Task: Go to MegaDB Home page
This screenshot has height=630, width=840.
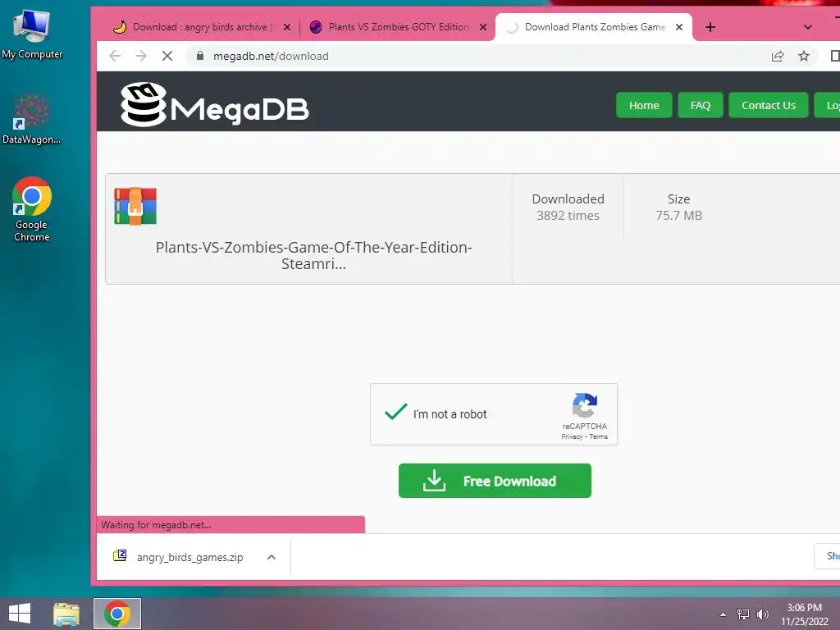Action: (x=644, y=105)
